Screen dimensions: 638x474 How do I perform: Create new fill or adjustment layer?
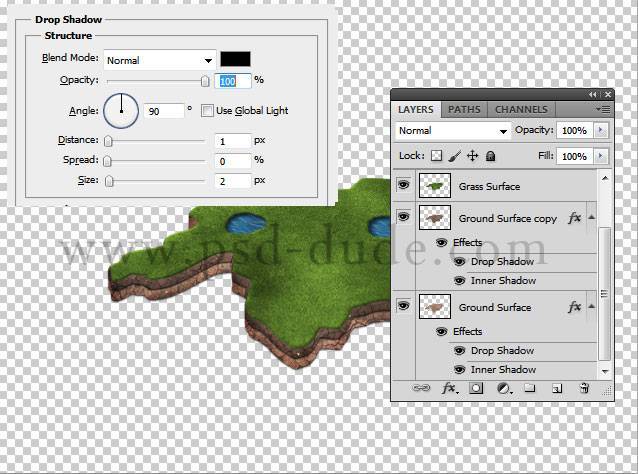click(x=504, y=389)
